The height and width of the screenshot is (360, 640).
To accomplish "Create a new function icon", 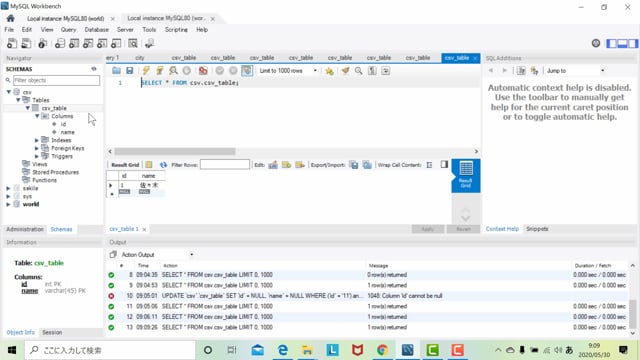I will pos(116,43).
